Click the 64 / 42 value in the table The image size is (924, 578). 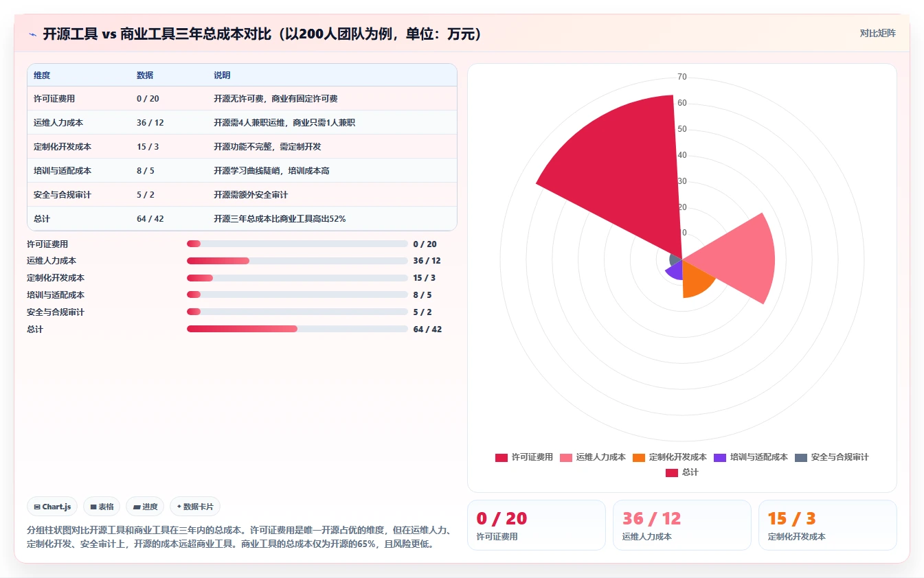pyautogui.click(x=150, y=219)
